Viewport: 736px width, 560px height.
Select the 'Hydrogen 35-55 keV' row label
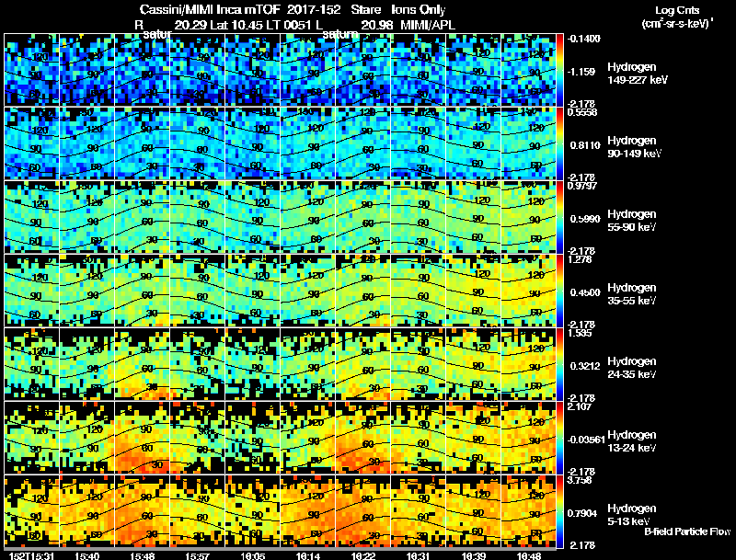(x=631, y=294)
